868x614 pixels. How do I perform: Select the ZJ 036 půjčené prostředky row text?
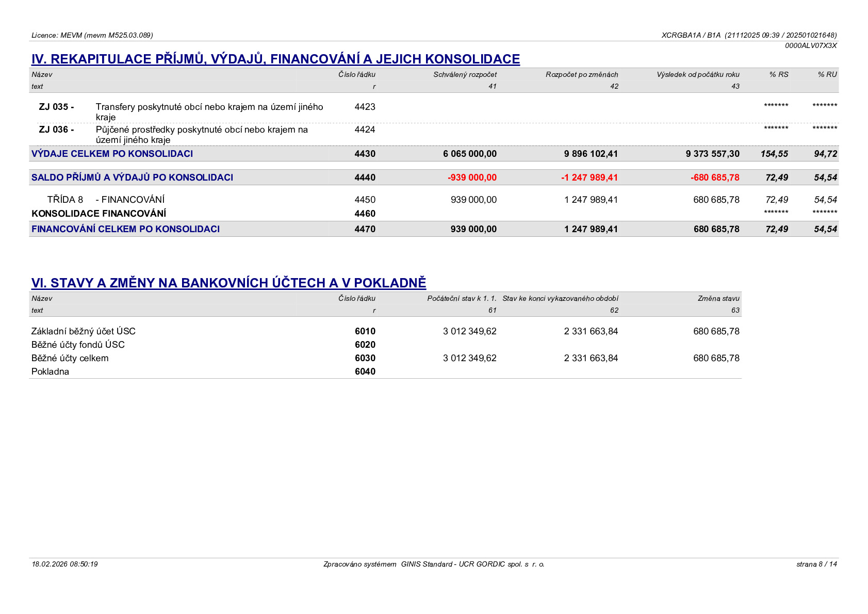[202, 135]
